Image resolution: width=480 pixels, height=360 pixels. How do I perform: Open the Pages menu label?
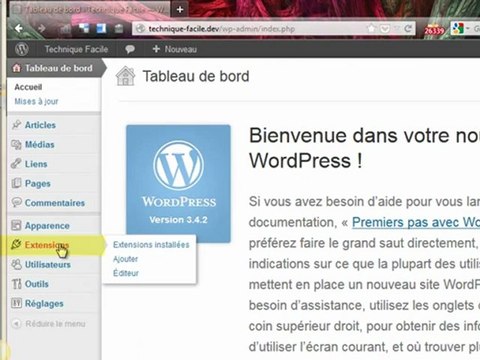point(38,184)
